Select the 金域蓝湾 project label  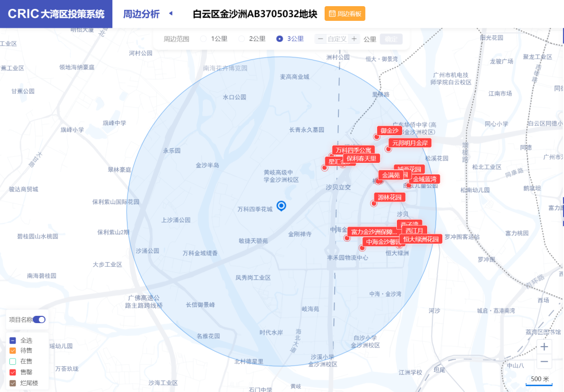pos(425,179)
